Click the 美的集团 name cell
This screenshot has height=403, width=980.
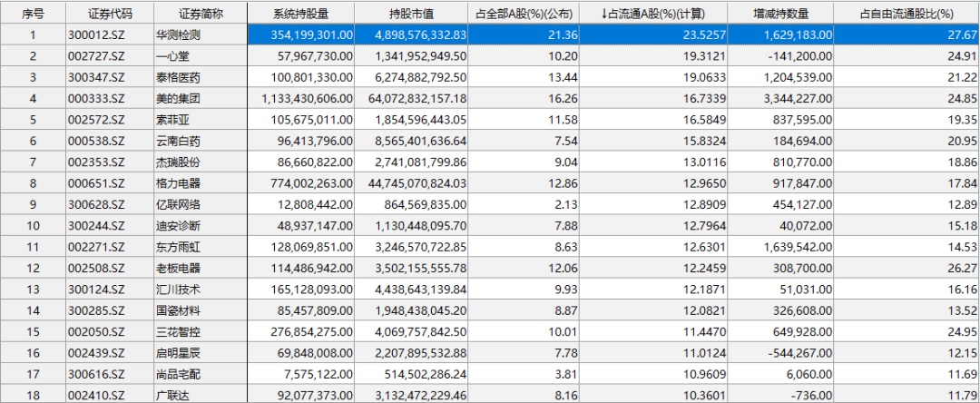[201, 98]
